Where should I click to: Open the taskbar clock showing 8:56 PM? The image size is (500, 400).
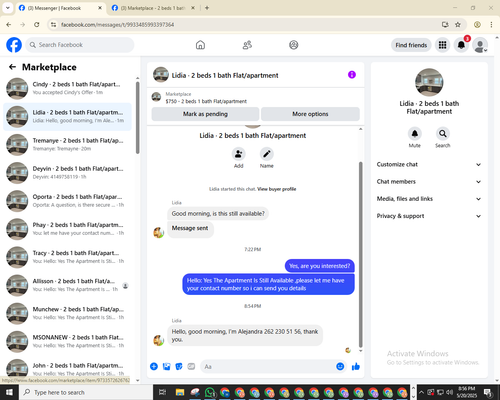467,392
